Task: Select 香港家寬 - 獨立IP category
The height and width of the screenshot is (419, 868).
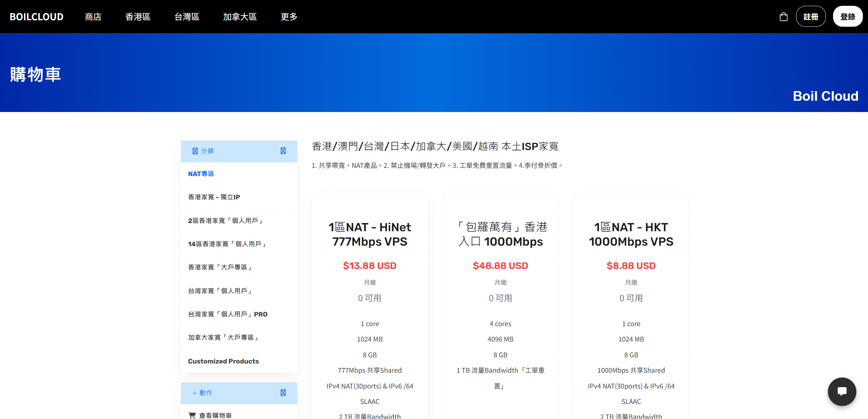Action: point(239,197)
